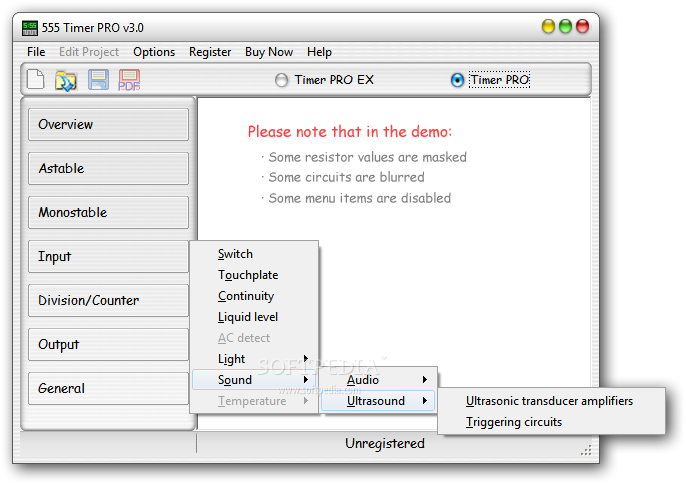Click the greyed AC detect entry
The height and width of the screenshot is (484, 686).
click(253, 338)
